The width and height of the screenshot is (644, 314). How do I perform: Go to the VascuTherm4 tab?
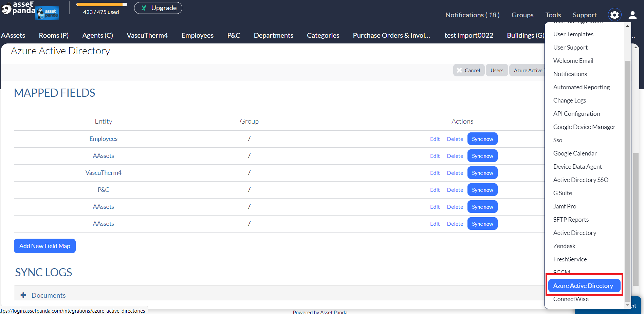point(147,35)
